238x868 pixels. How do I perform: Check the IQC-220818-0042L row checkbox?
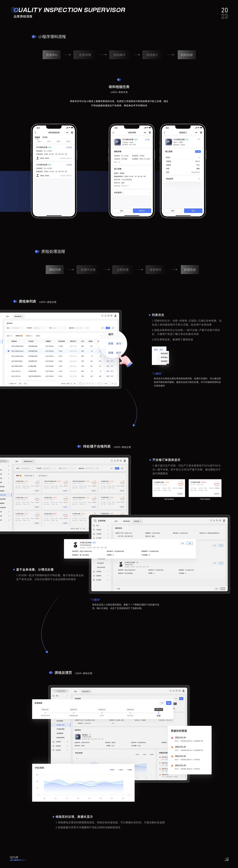[8, 361]
